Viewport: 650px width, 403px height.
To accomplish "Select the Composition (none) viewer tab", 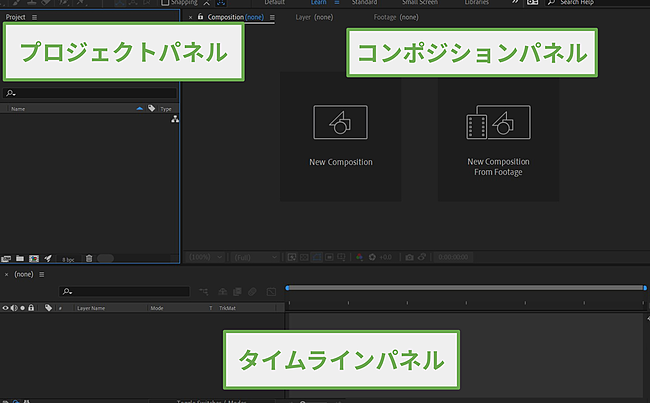I will click(x=235, y=17).
